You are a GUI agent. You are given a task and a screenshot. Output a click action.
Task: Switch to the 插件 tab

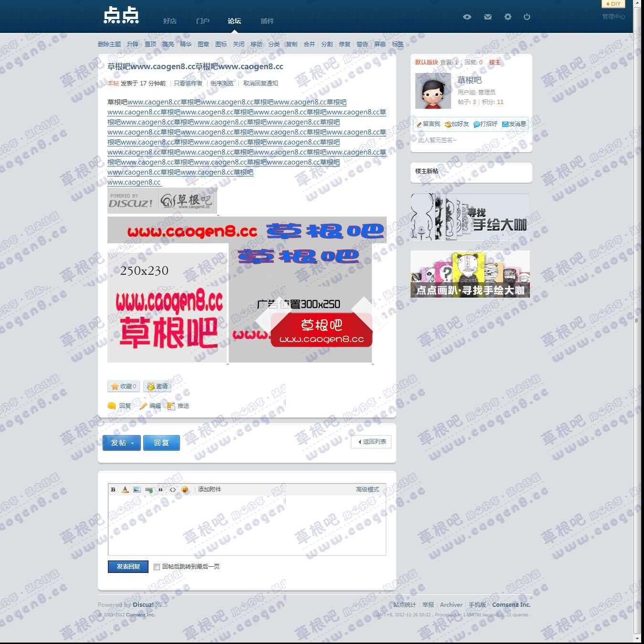[x=266, y=21]
